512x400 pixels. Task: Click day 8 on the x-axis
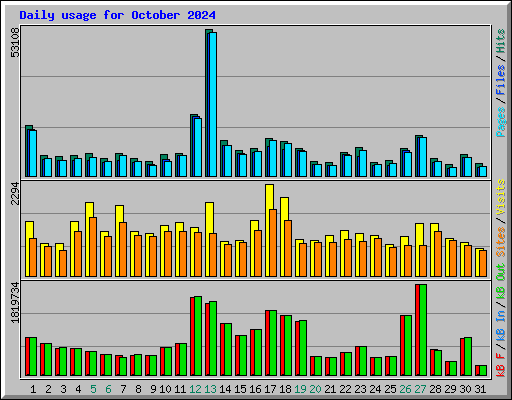[x=138, y=389]
